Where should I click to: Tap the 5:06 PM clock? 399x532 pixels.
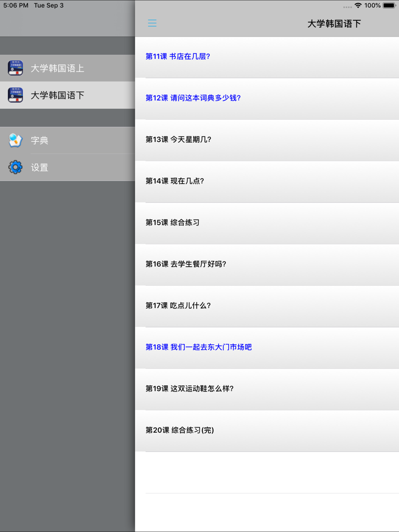tap(16, 6)
